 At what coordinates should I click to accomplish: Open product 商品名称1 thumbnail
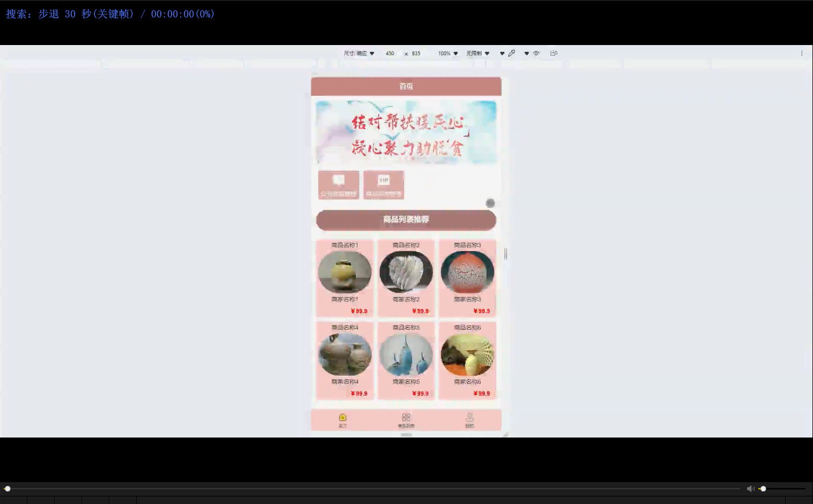click(x=345, y=272)
